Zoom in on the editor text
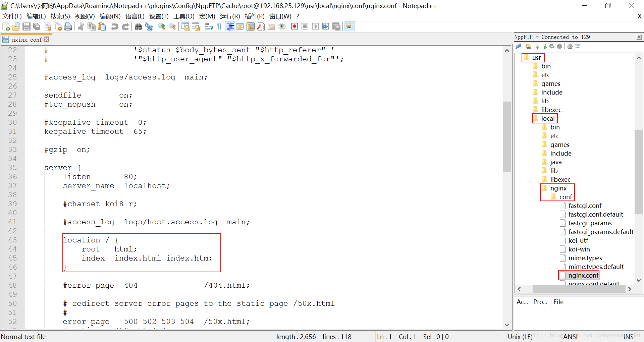The width and height of the screenshot is (644, 342). pos(162,26)
